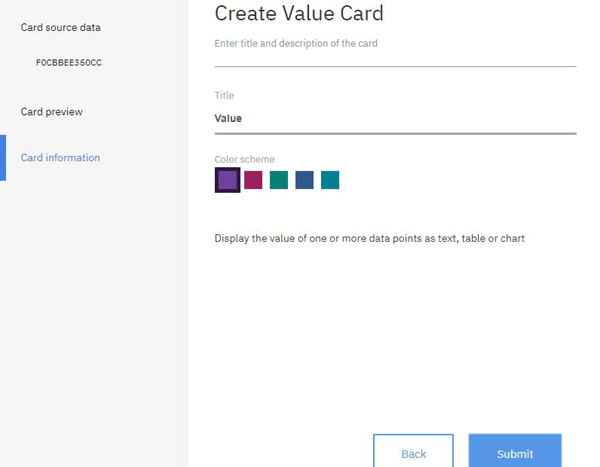Go back with the Back button
600x467 pixels.
click(413, 451)
